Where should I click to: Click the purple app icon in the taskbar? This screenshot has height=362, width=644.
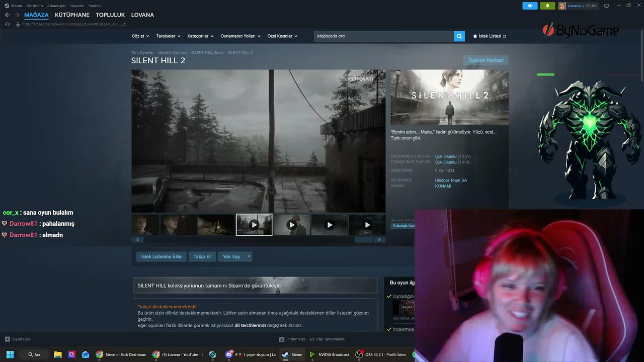tap(71, 354)
